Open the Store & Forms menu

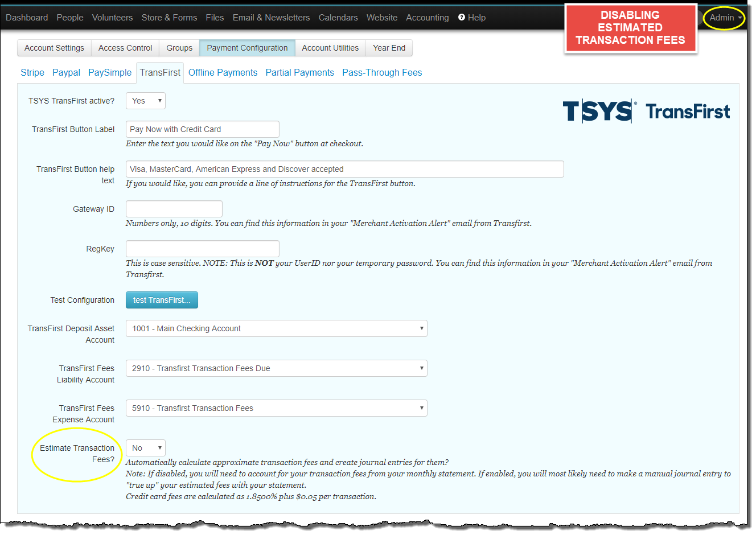(169, 18)
